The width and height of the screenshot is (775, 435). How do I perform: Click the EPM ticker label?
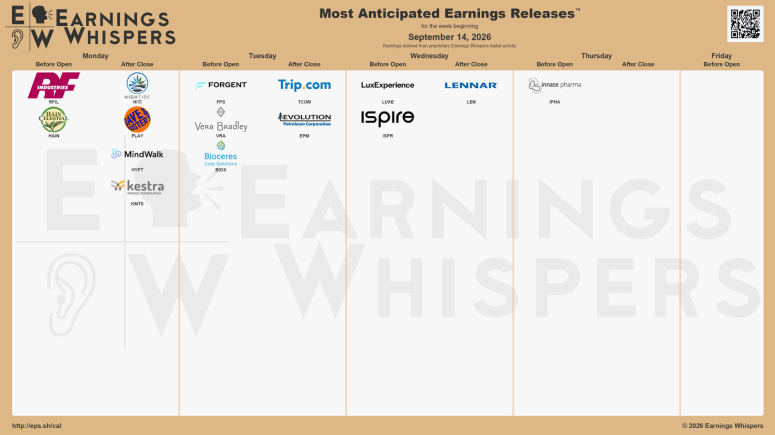click(x=304, y=136)
